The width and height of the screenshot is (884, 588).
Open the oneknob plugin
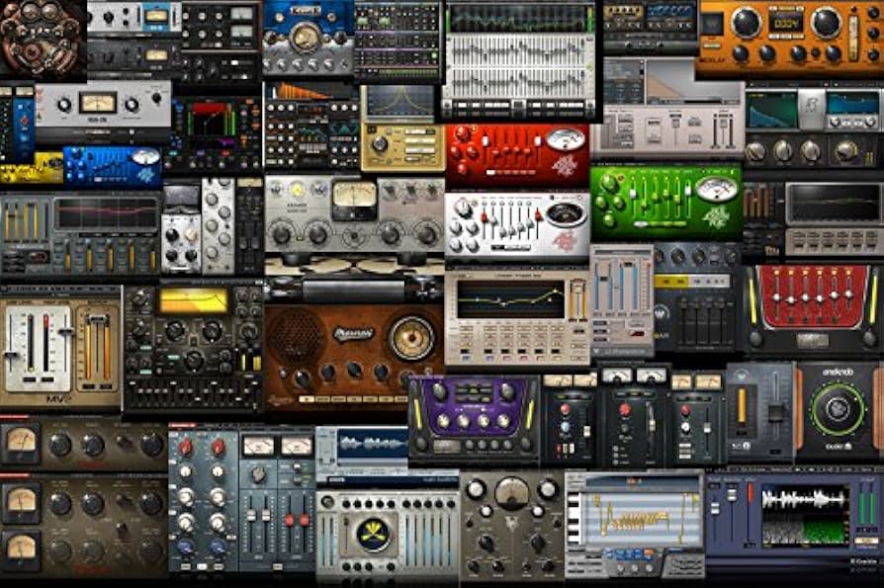[x=839, y=412]
